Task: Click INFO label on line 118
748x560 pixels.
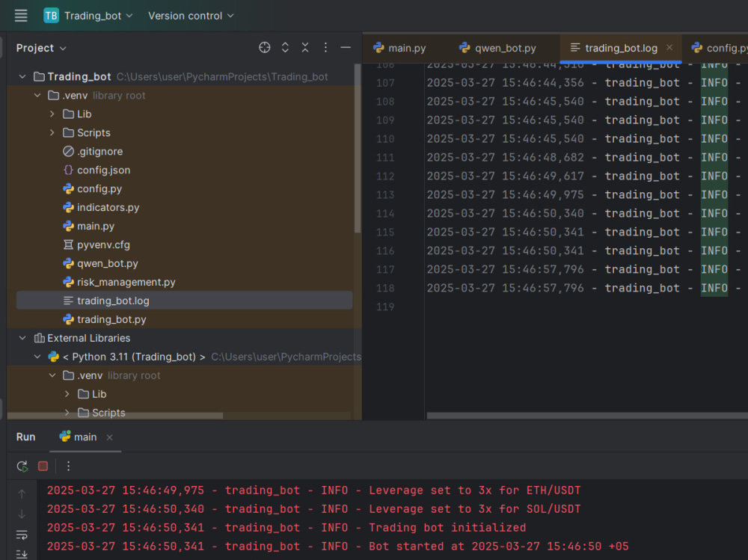Action: click(714, 288)
